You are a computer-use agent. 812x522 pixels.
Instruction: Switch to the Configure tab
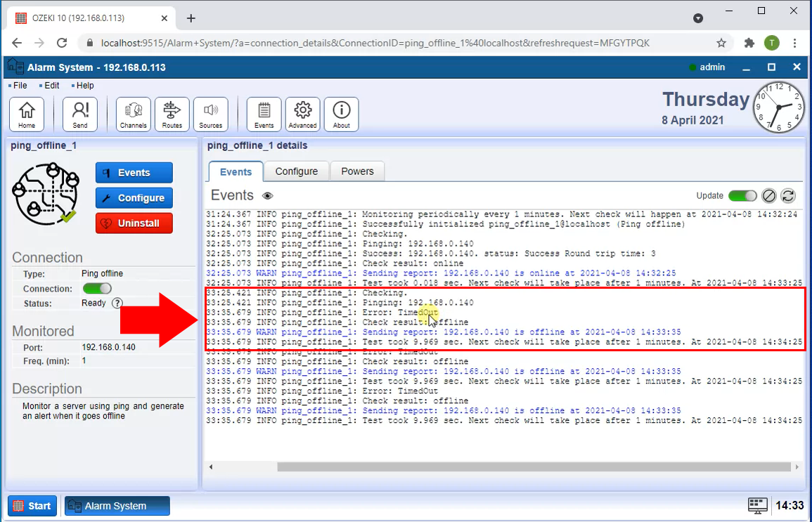[x=296, y=171]
